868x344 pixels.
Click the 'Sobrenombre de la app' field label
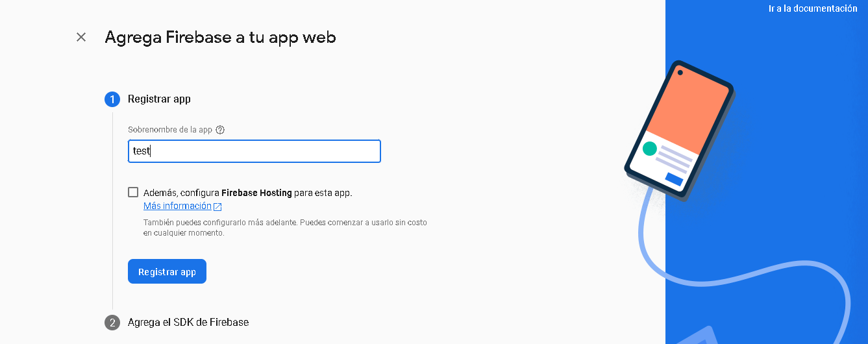click(x=170, y=130)
